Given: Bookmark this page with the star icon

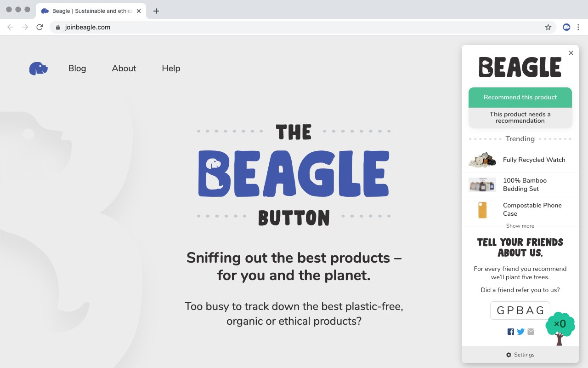Looking at the screenshot, I should (x=548, y=27).
